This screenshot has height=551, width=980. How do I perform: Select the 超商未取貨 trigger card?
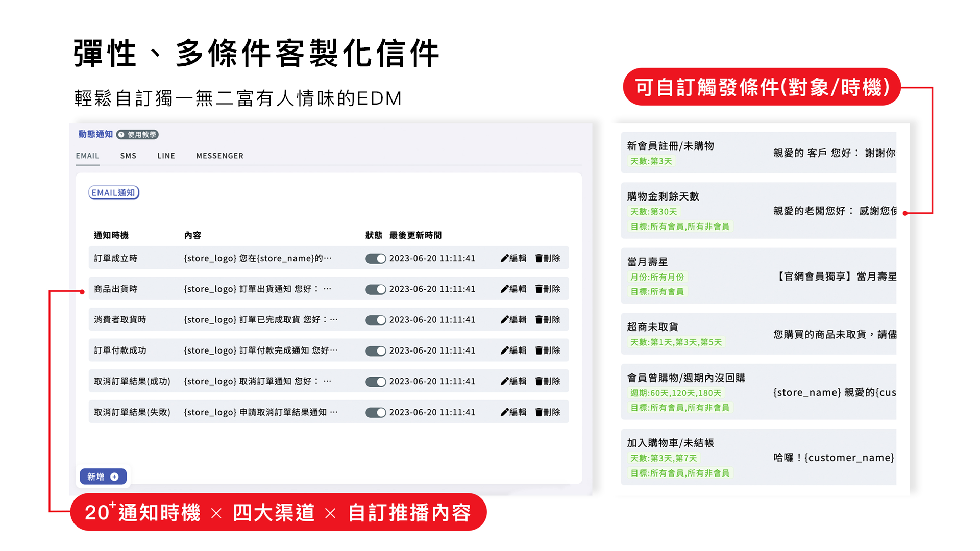(x=758, y=334)
